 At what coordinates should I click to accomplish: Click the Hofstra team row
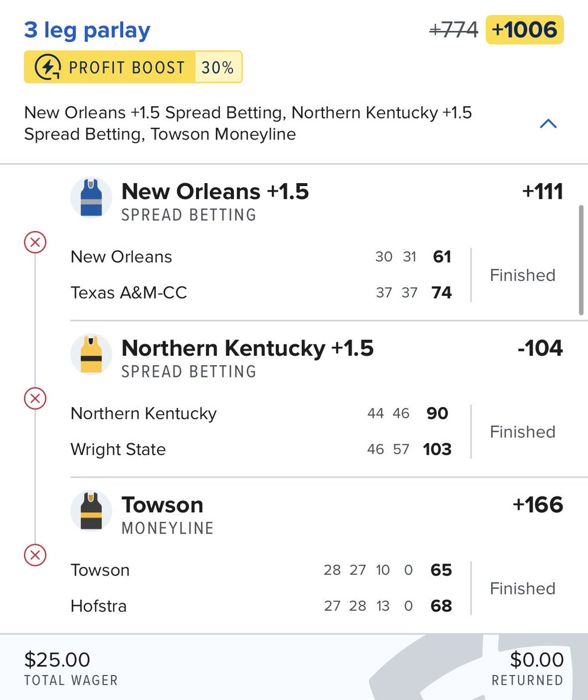pos(99,606)
